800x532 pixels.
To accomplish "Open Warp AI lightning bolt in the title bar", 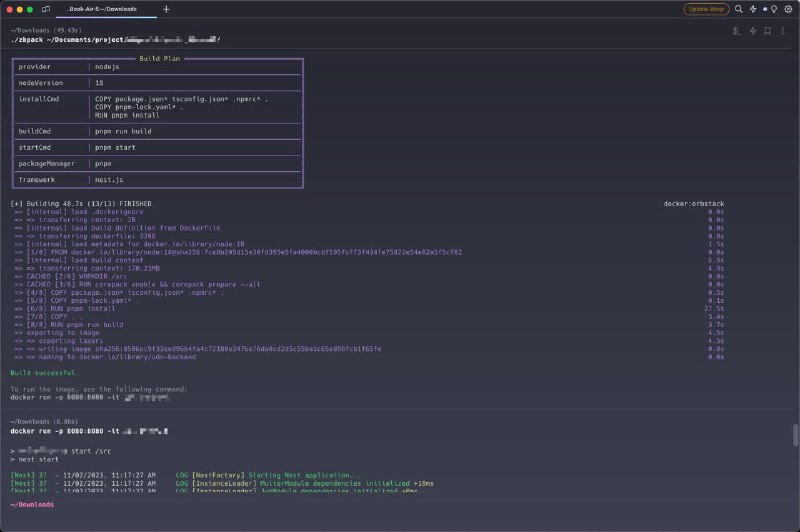I will pyautogui.click(x=753, y=9).
